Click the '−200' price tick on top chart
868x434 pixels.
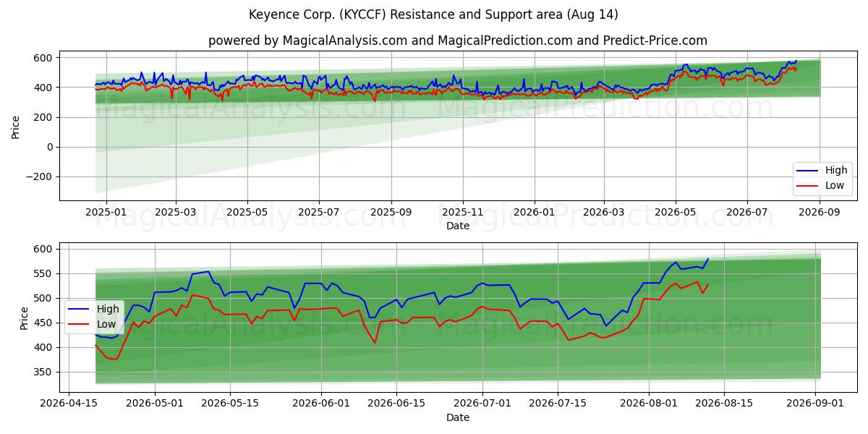pyautogui.click(x=39, y=176)
